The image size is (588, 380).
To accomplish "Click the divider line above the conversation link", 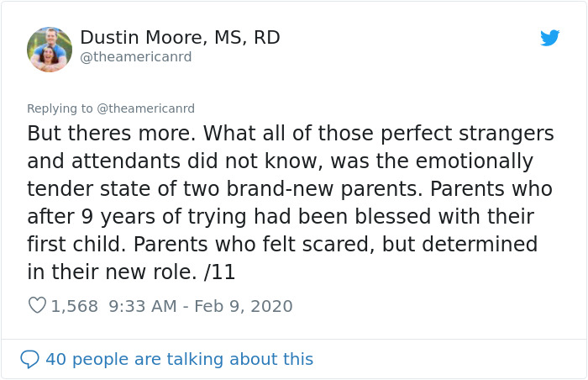I will point(294,339).
